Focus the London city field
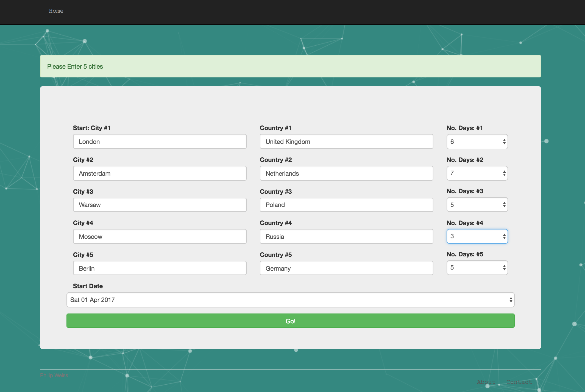This screenshot has height=392, width=585. click(x=160, y=142)
